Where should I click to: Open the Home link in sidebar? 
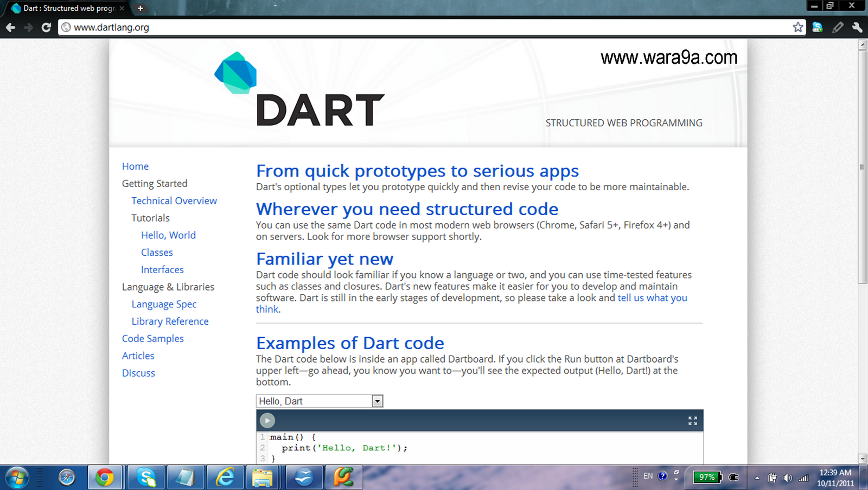click(x=135, y=166)
